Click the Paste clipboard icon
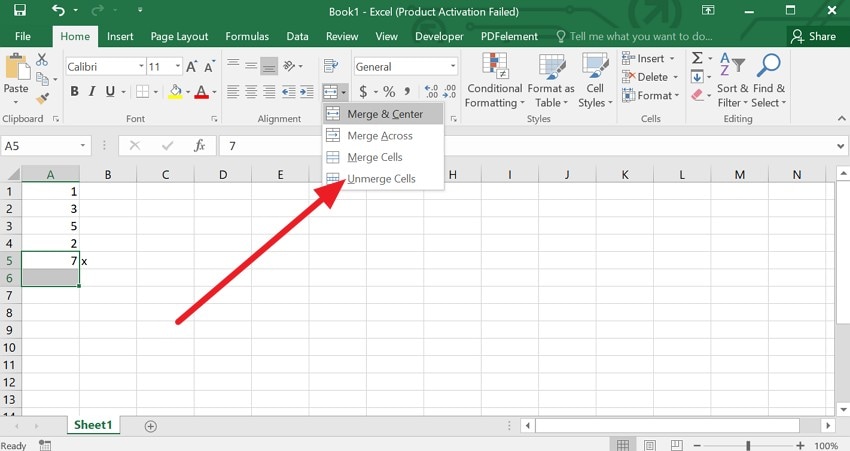This screenshot has width=850, height=451. (x=17, y=67)
